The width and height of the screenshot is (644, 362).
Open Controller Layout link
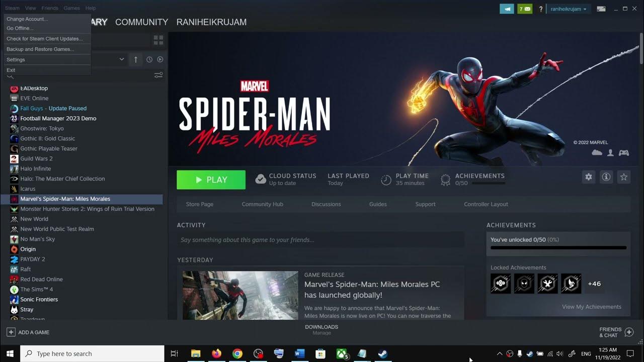point(486,204)
